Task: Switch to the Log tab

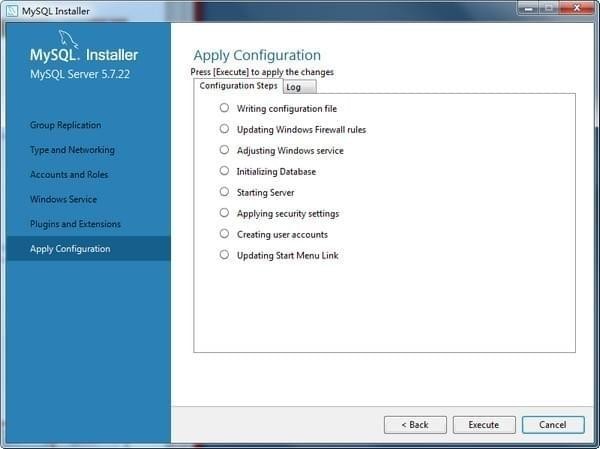Action: tap(299, 87)
